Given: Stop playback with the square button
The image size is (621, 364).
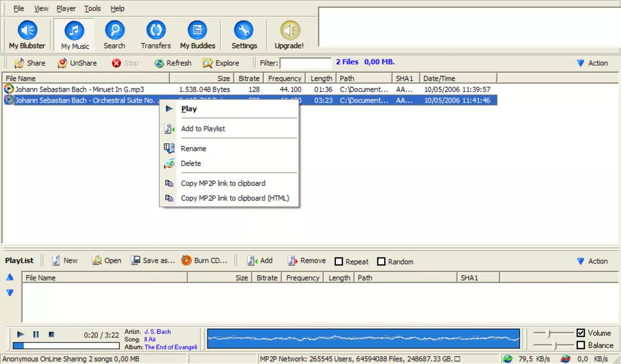Looking at the screenshot, I should (x=51, y=334).
